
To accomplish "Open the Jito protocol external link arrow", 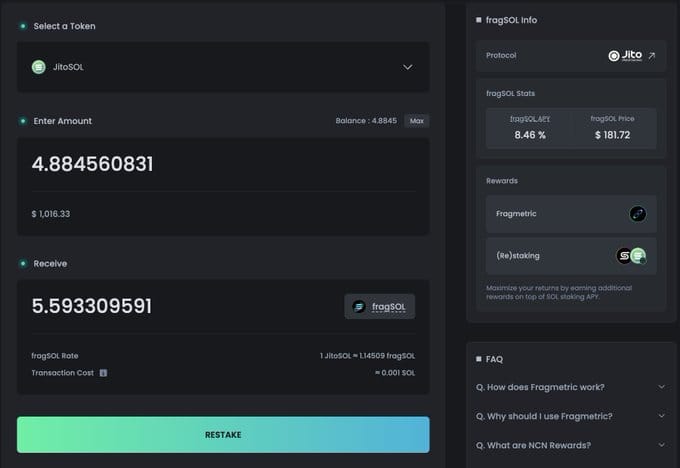I will pyautogui.click(x=651, y=56).
